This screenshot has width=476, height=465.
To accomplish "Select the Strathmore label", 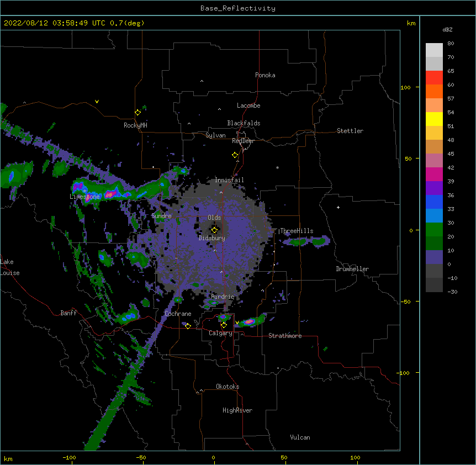I will tap(285, 336).
